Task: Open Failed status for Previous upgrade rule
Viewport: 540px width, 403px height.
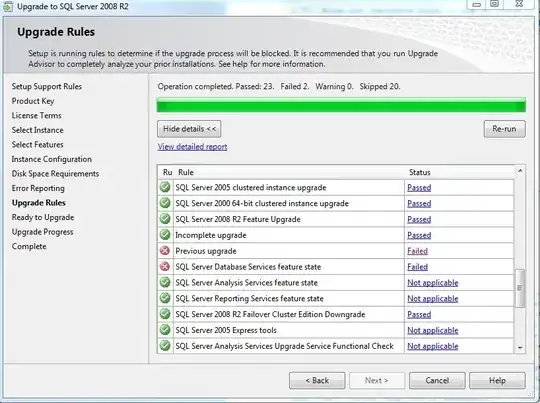Action: (417, 251)
